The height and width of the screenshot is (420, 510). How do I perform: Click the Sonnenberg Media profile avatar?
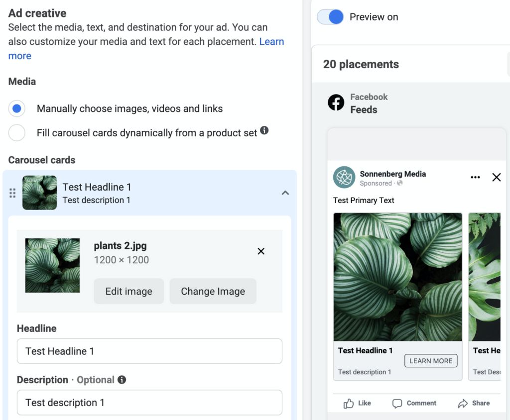(343, 177)
